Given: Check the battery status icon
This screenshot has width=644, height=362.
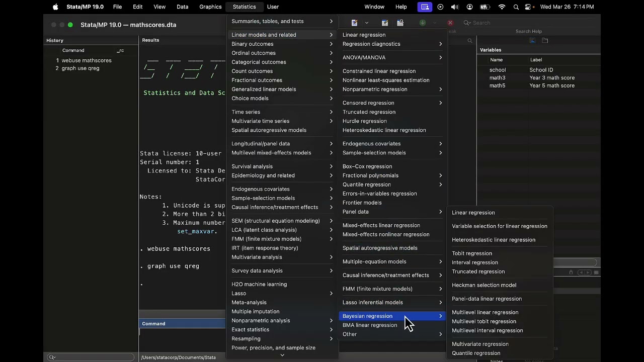Looking at the screenshot, I should pos(485,7).
